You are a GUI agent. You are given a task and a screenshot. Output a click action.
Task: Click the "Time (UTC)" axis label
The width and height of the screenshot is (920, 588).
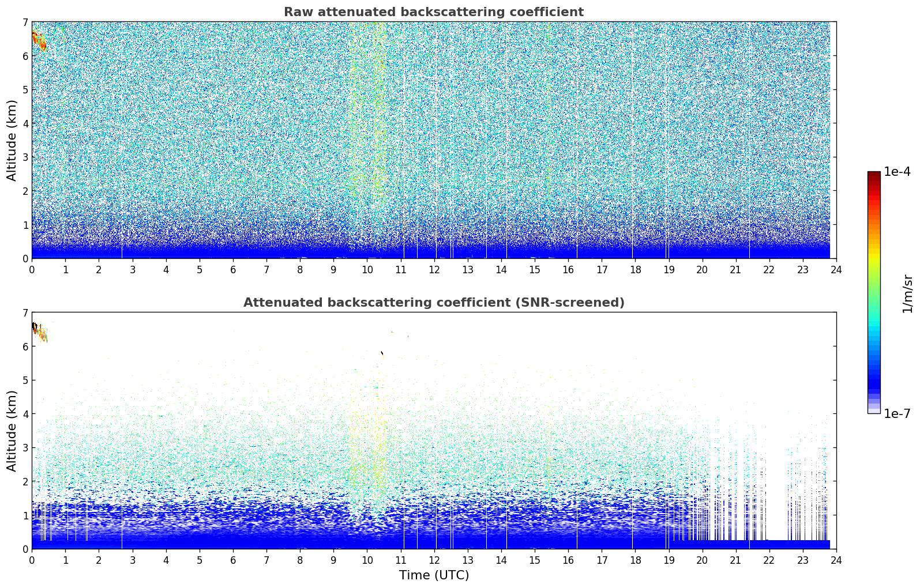(434, 575)
